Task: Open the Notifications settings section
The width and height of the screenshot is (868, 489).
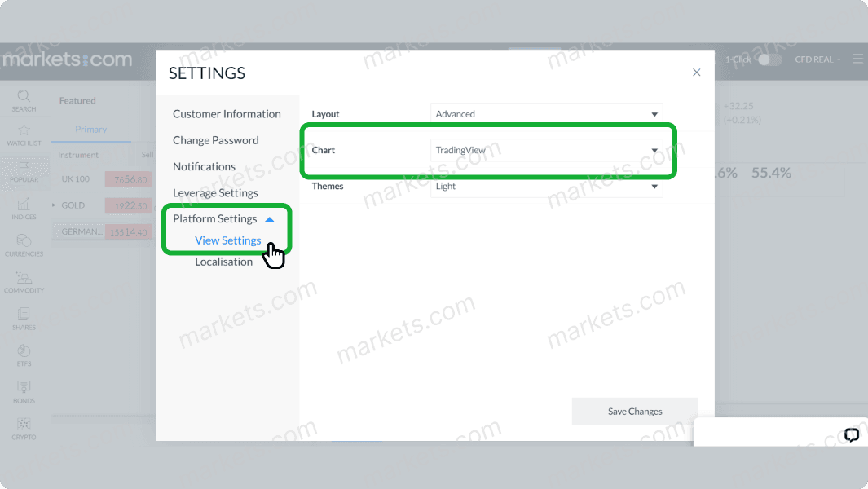Action: [204, 166]
